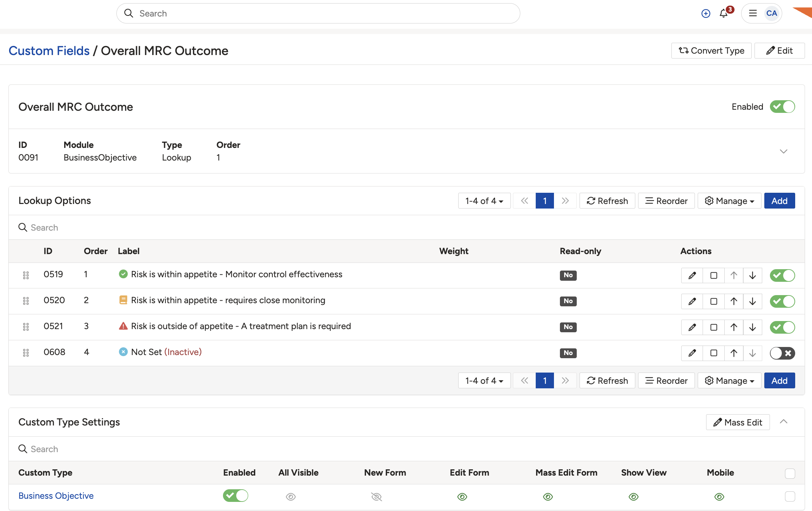Image resolution: width=812 pixels, height=511 pixels.
Task: Open the top Manage dropdown
Action: (x=729, y=201)
